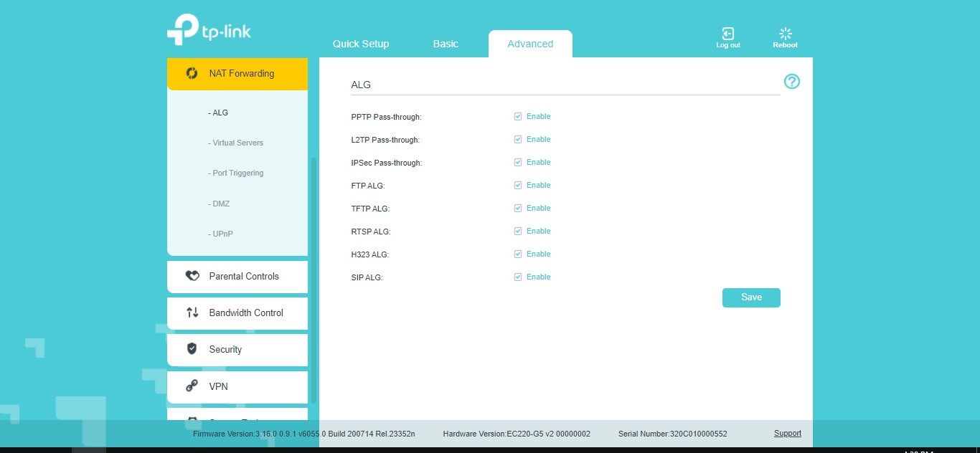The height and width of the screenshot is (453, 980).
Task: Click the Reboot icon
Action: click(785, 34)
